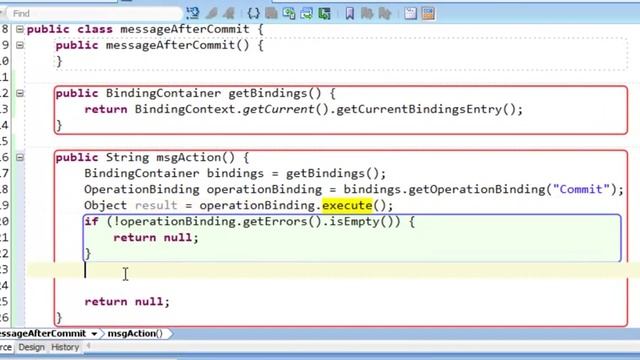
Task: Click "isEmpty" in the if condition
Action: (x=355, y=222)
